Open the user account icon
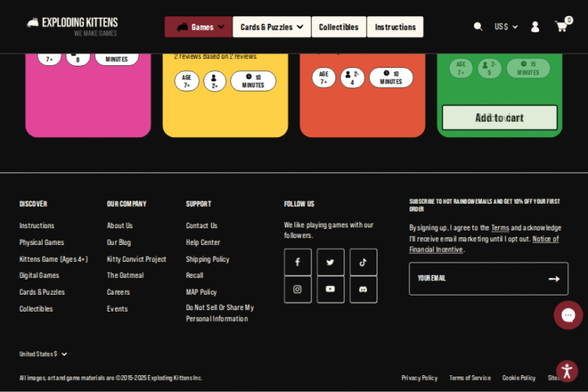588x392 pixels. pos(535,27)
